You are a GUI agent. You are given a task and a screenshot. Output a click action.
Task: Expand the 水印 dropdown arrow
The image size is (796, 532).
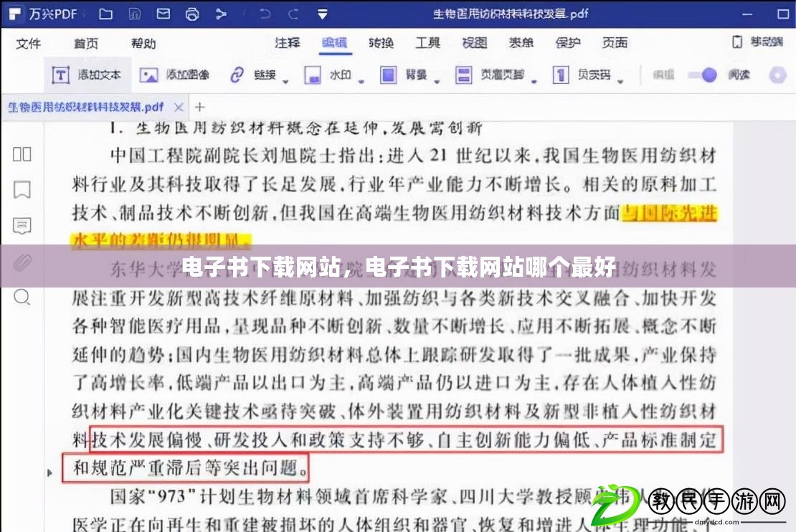[361, 81]
